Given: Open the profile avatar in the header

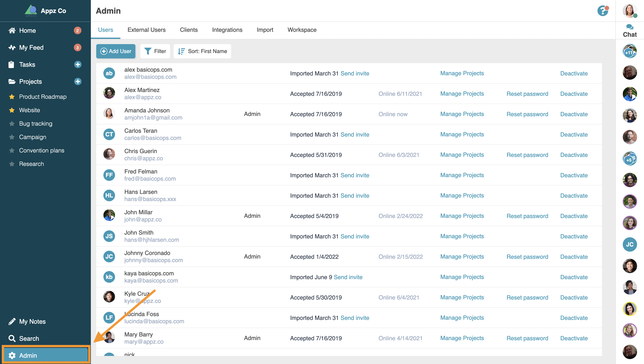Looking at the screenshot, I should click(629, 11).
